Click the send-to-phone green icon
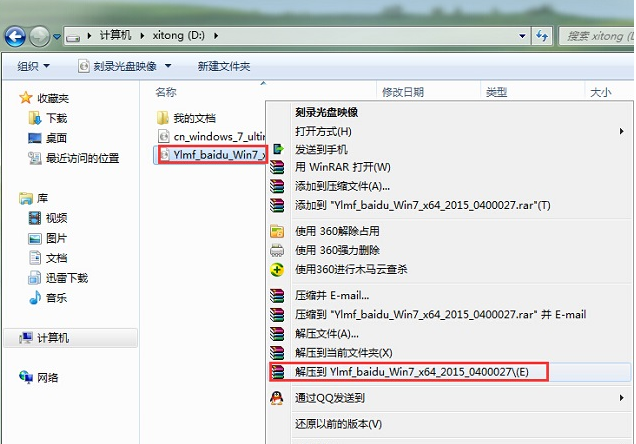Viewport: 636px width, 444px height. coord(278,149)
